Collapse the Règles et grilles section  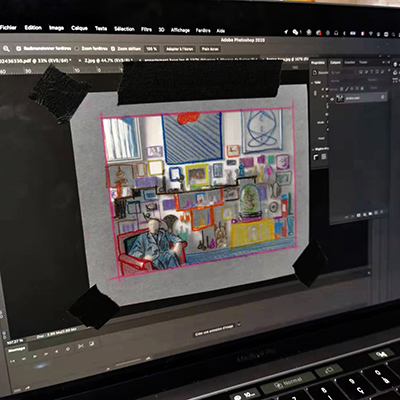[313, 149]
